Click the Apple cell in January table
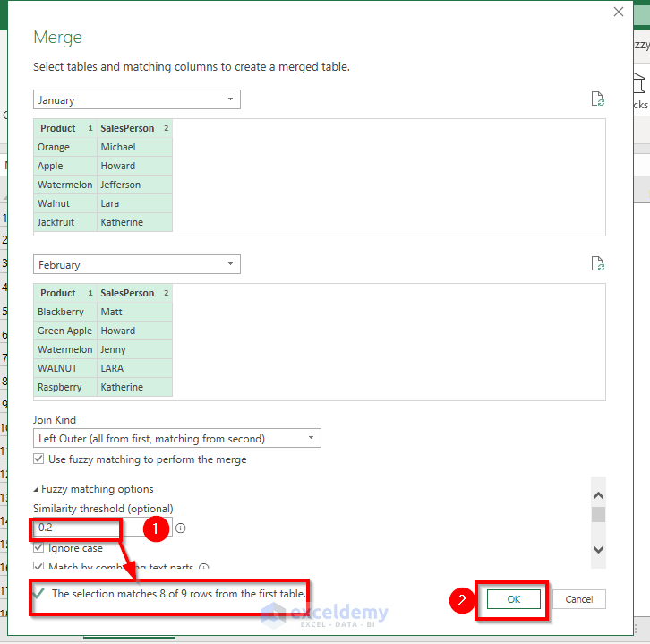 coord(65,166)
